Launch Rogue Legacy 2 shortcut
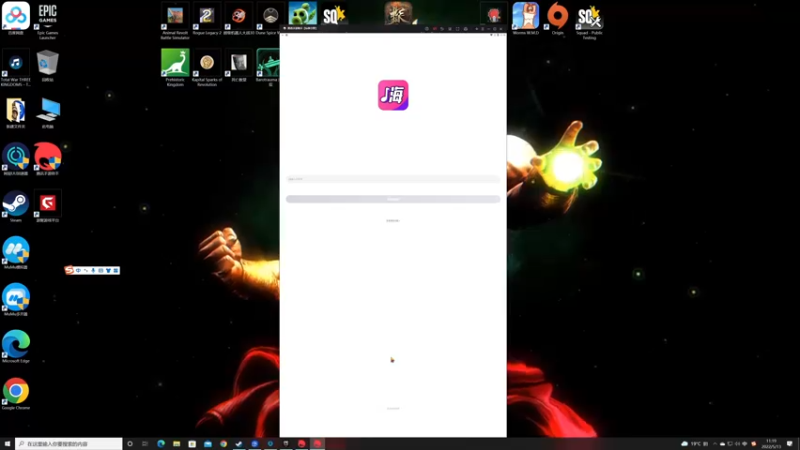 tap(207, 17)
